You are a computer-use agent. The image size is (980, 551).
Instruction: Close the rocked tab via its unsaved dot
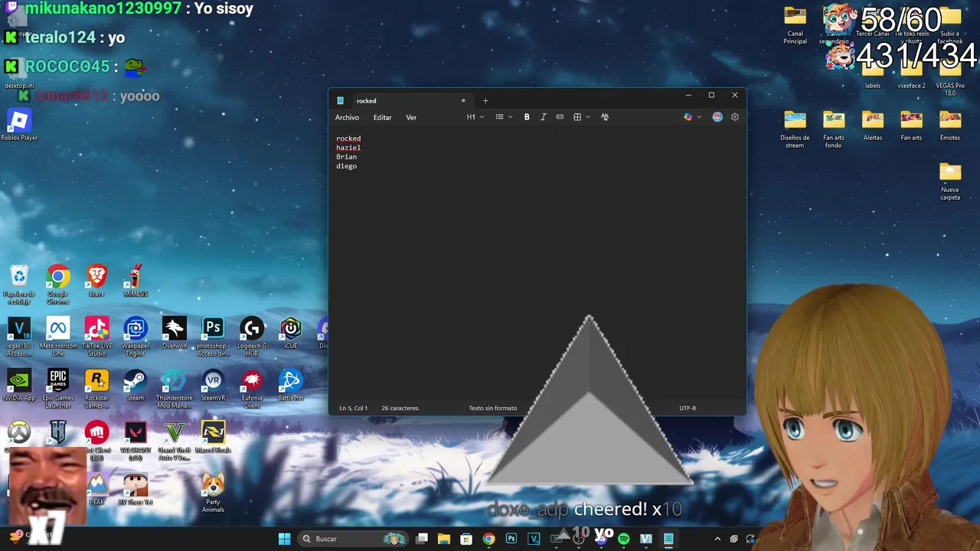[x=463, y=100]
